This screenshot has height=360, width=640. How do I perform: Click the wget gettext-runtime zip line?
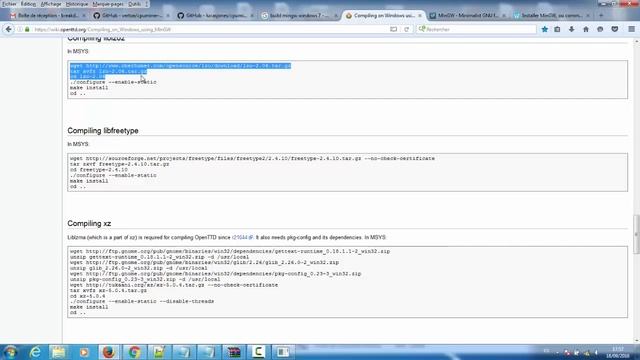(230, 251)
